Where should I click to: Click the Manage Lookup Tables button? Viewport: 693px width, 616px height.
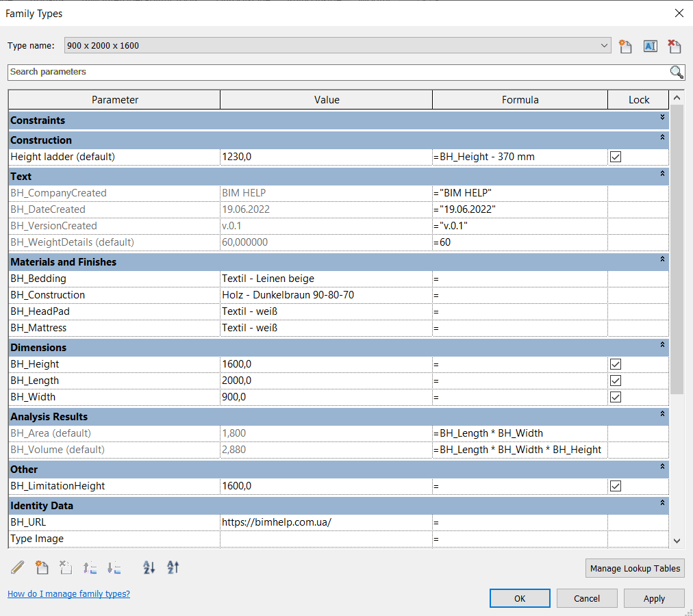pos(635,568)
